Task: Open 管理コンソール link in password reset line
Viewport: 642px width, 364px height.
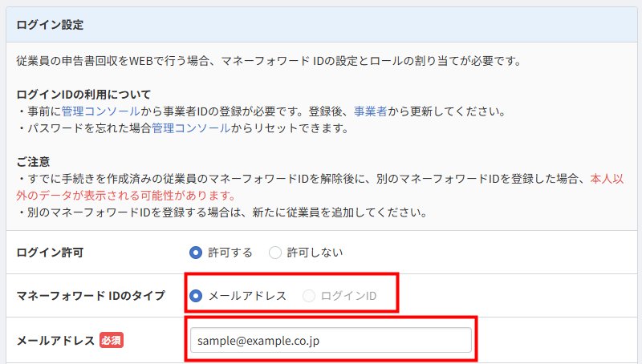Action: tap(191, 128)
